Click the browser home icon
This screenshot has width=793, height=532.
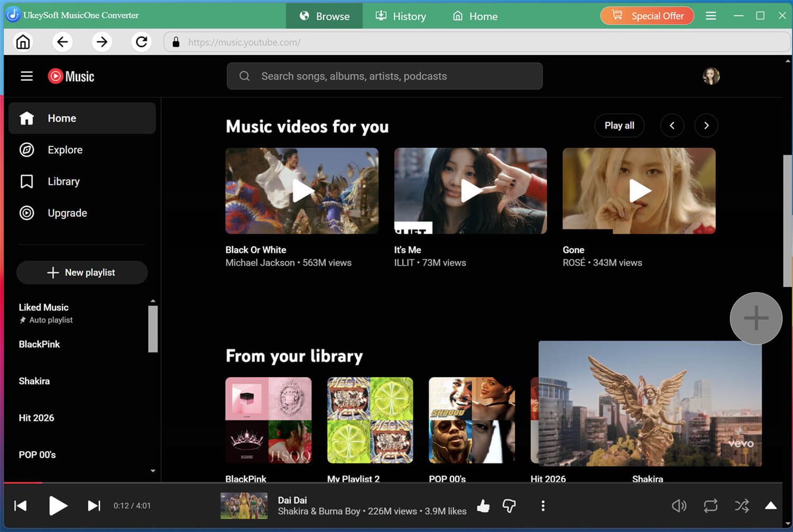coord(23,42)
